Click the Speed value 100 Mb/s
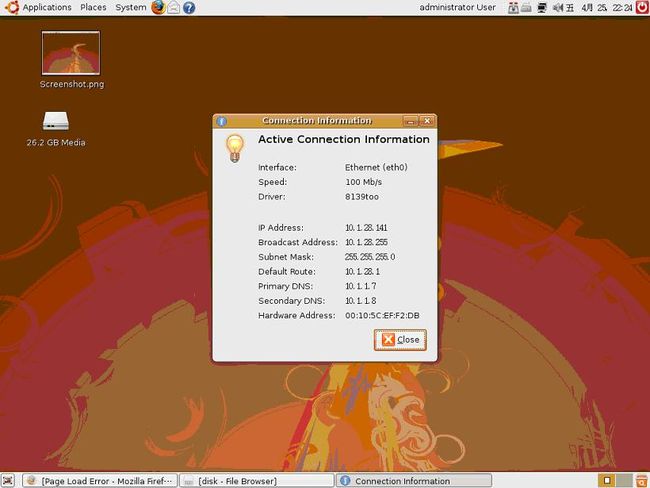The width and height of the screenshot is (650, 488). 364,182
